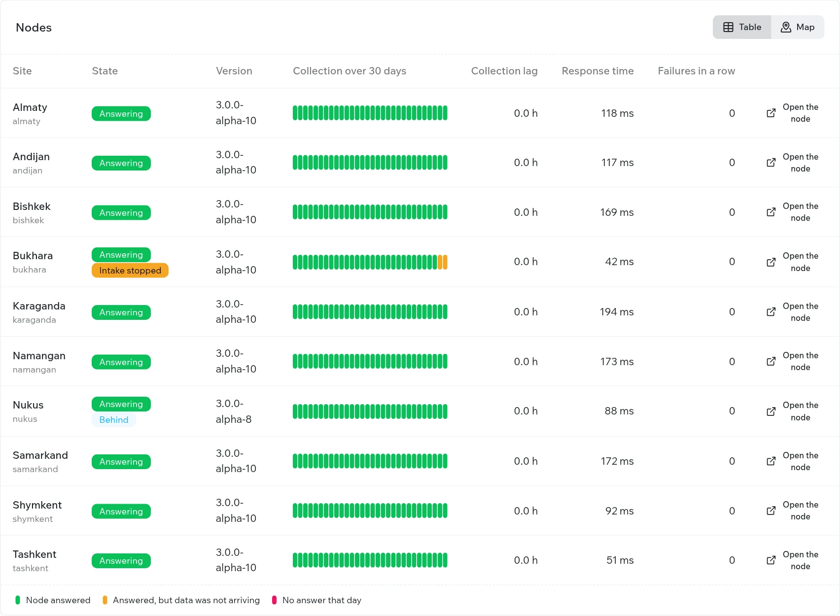Click the Version column header
Screen dimensions: 840x616
click(234, 71)
